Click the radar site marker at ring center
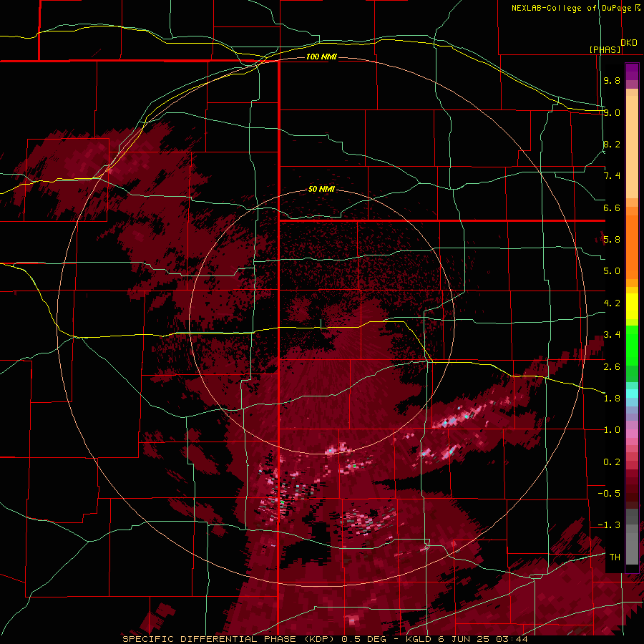644x644 pixels. [x=321, y=323]
